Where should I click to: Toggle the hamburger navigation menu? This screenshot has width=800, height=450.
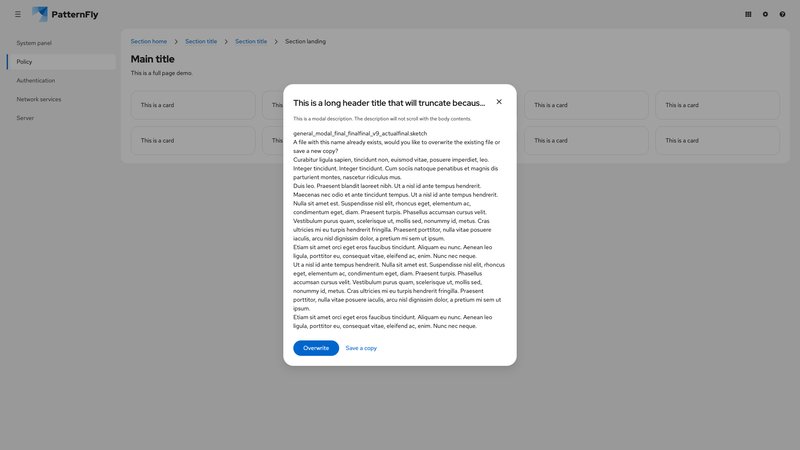(18, 14)
